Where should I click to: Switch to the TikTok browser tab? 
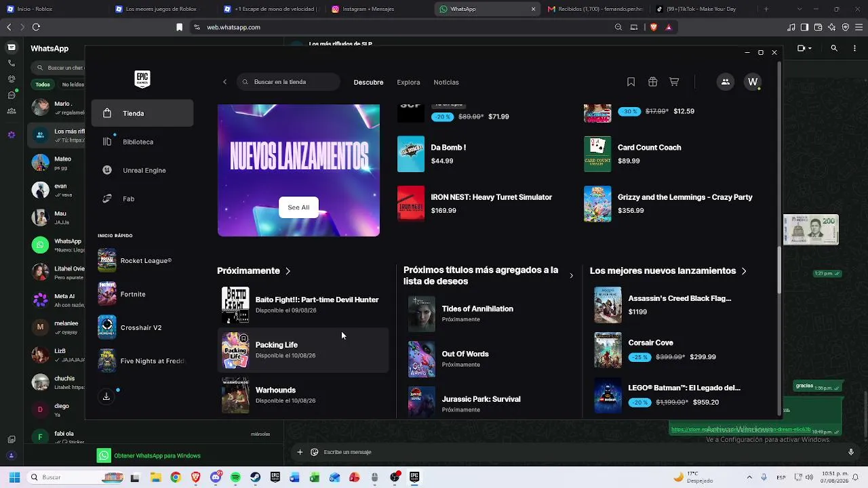coord(702,9)
